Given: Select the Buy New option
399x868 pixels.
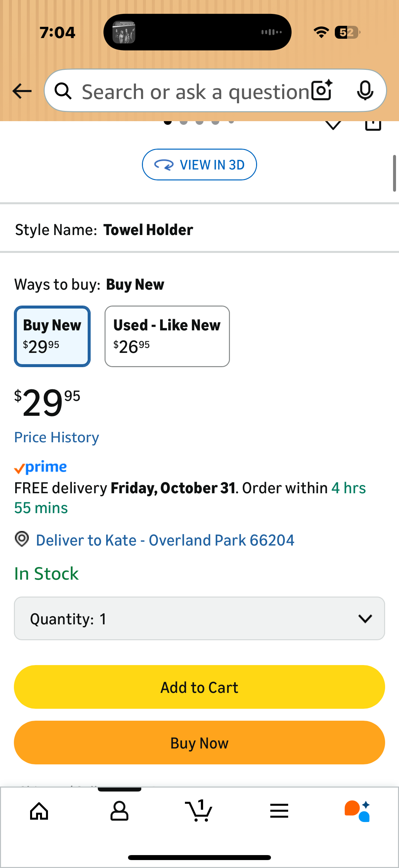Looking at the screenshot, I should [x=52, y=336].
